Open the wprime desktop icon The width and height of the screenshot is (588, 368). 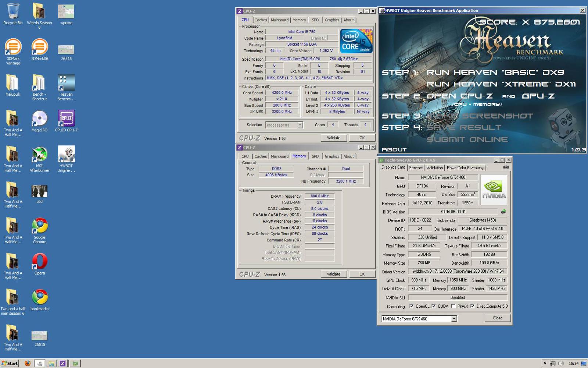66,14
